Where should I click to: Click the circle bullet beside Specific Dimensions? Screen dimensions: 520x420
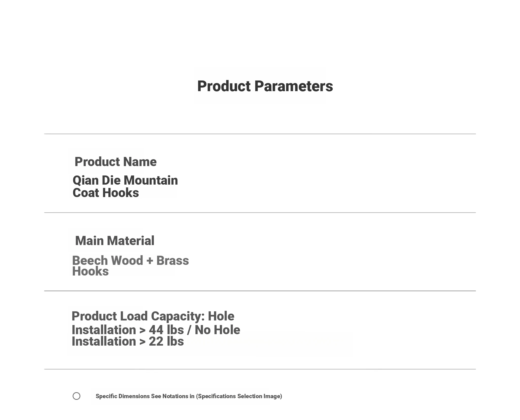tap(76, 396)
